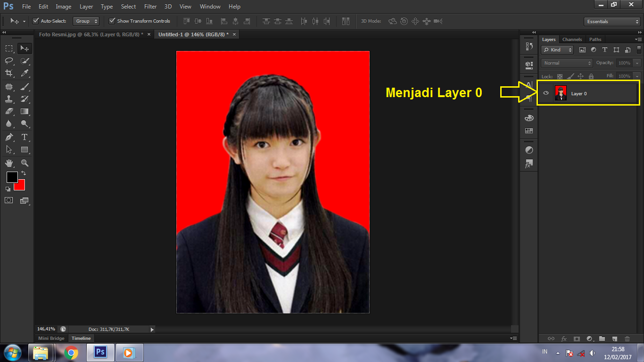Create a new layer
The image size is (644, 362).
click(614, 338)
